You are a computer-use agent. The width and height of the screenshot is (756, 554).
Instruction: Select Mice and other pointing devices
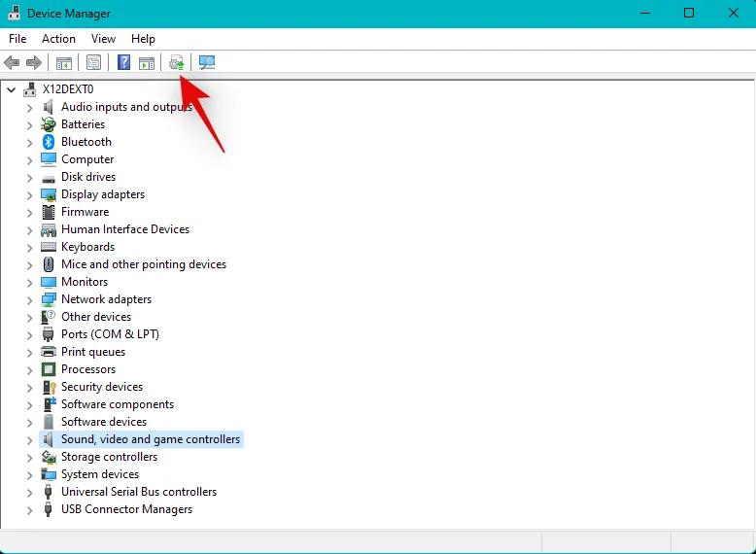(x=143, y=264)
